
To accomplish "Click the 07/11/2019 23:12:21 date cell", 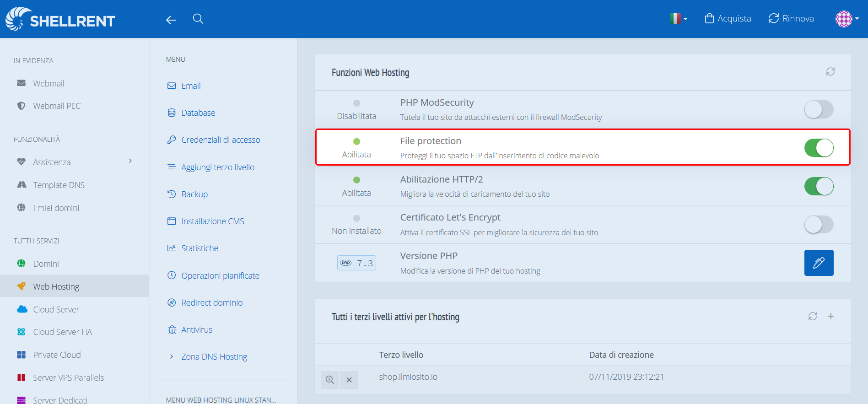I will click(626, 377).
